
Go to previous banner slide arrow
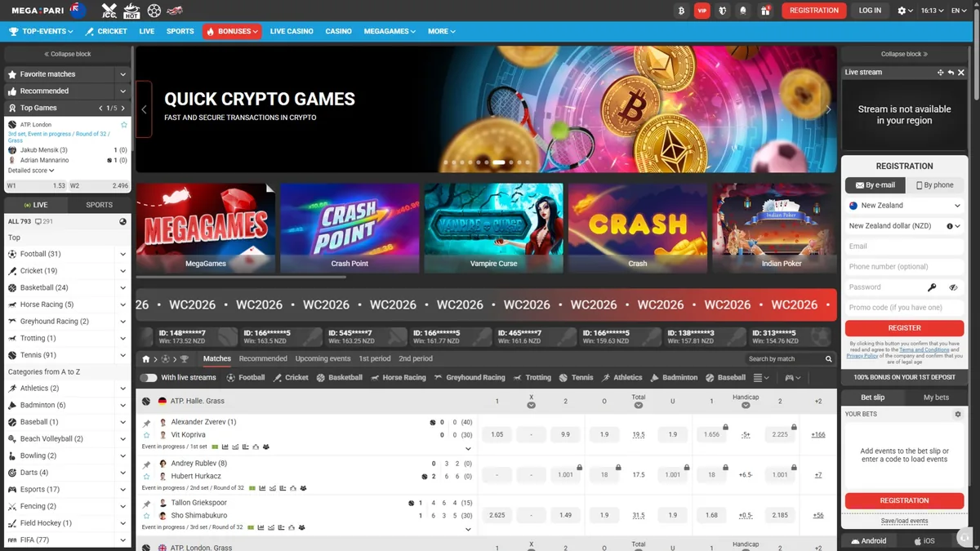pyautogui.click(x=144, y=109)
